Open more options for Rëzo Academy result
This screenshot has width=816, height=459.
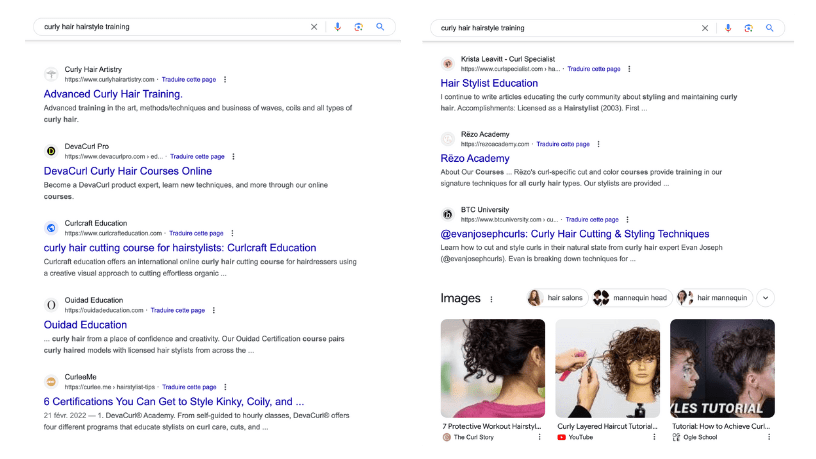tap(598, 144)
